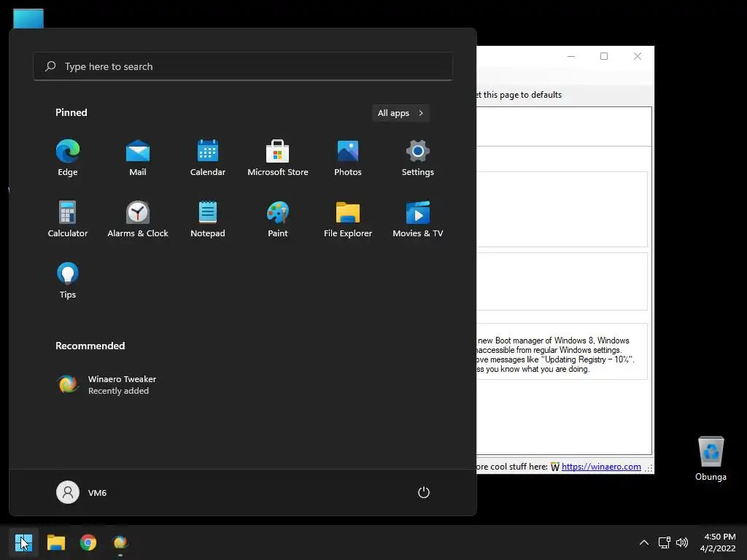The width and height of the screenshot is (747, 560).
Task: Open the Tips app
Action: coord(68,281)
